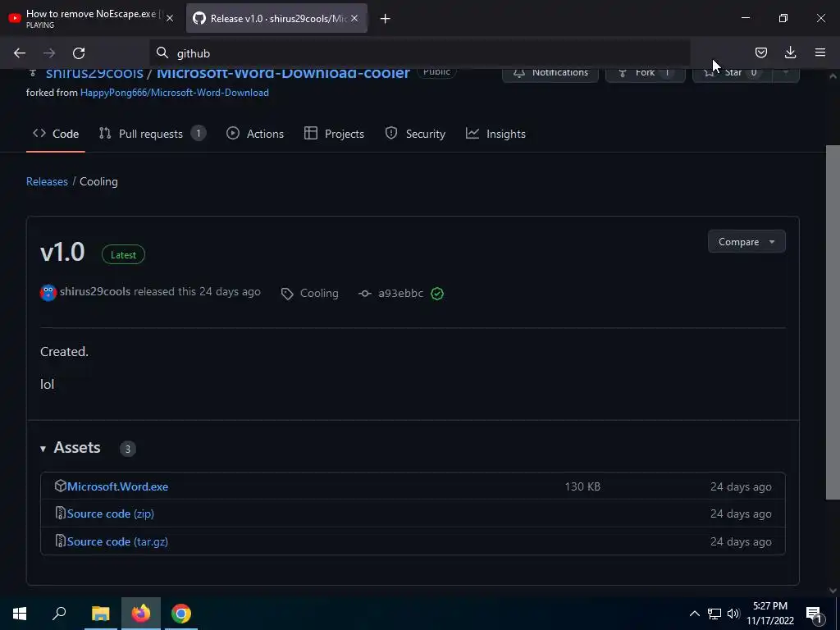Go back with the browser back arrow

[x=20, y=53]
